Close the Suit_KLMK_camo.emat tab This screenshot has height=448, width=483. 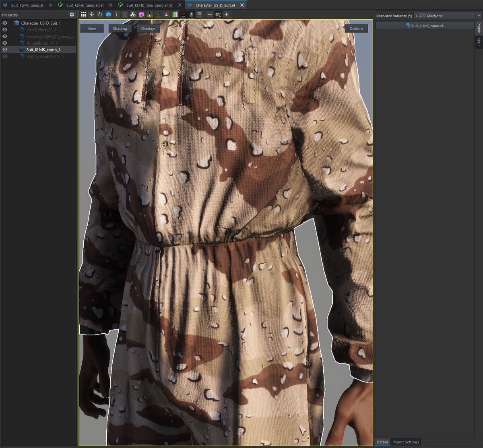coord(110,5)
